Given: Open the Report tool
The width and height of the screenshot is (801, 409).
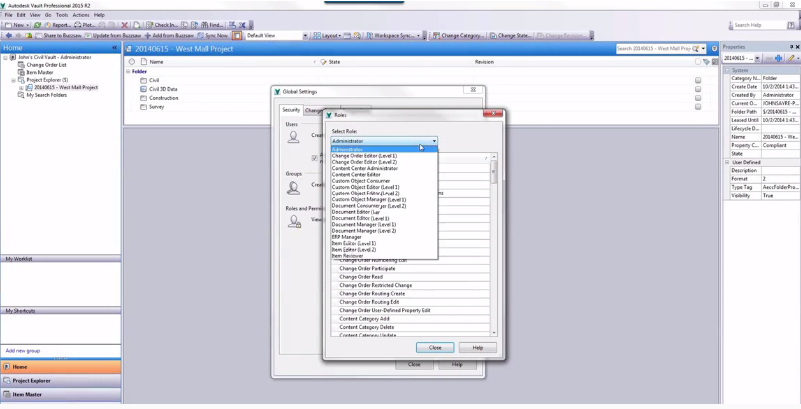Looking at the screenshot, I should 58,25.
